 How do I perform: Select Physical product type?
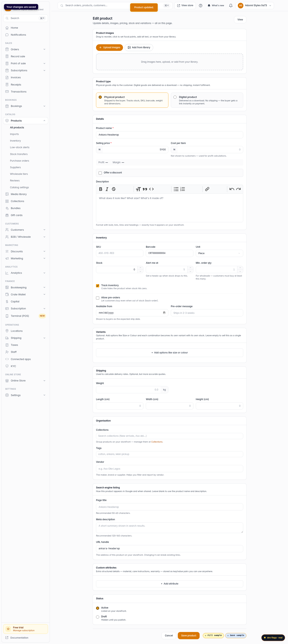coord(132,100)
